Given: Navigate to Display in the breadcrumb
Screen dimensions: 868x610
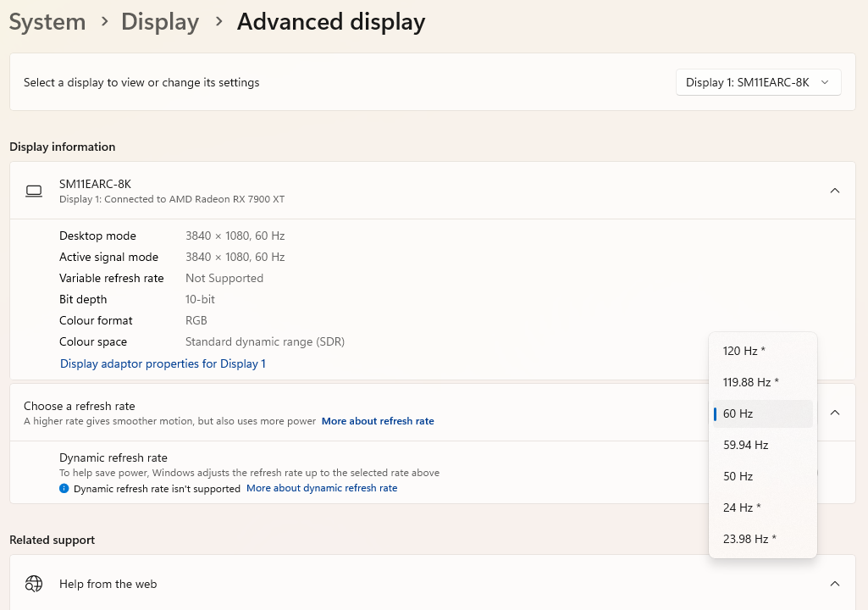Looking at the screenshot, I should point(160,22).
